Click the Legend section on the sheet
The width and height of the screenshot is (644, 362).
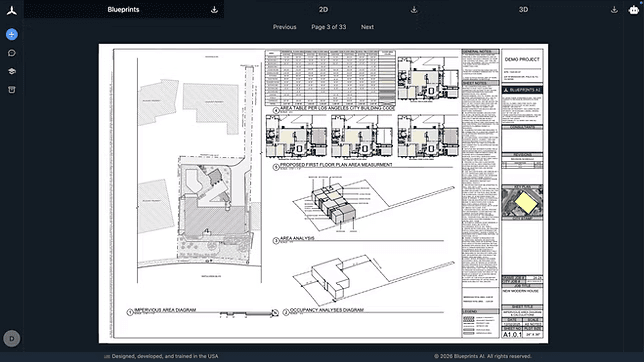click(x=480, y=324)
